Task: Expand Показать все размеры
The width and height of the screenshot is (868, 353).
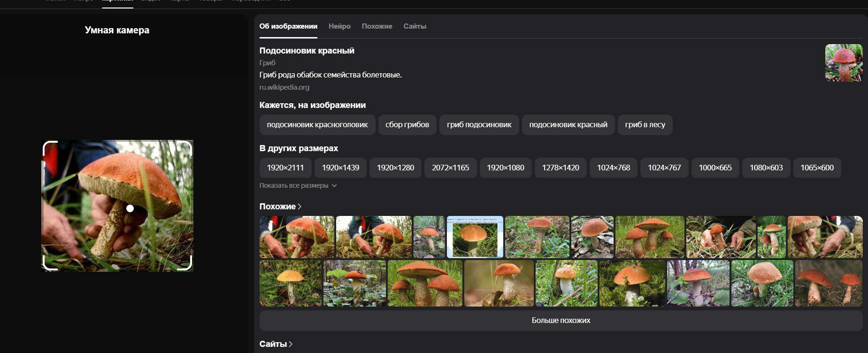Action: [298, 185]
